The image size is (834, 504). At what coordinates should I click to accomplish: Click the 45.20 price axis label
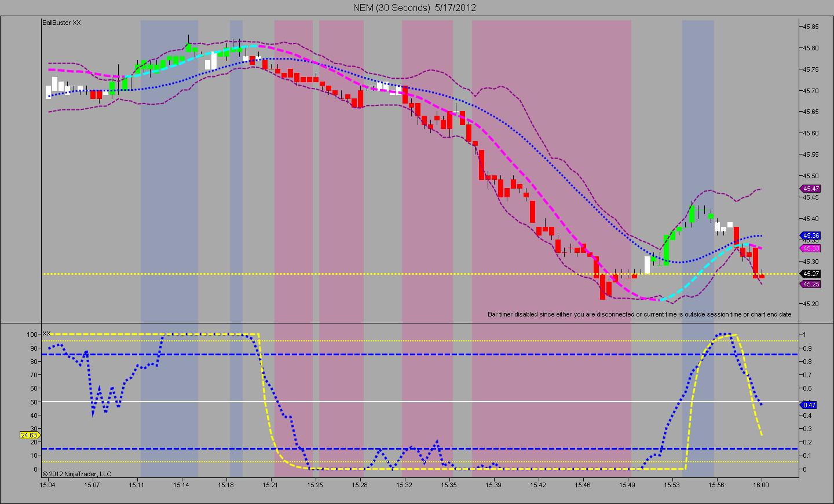(810, 303)
